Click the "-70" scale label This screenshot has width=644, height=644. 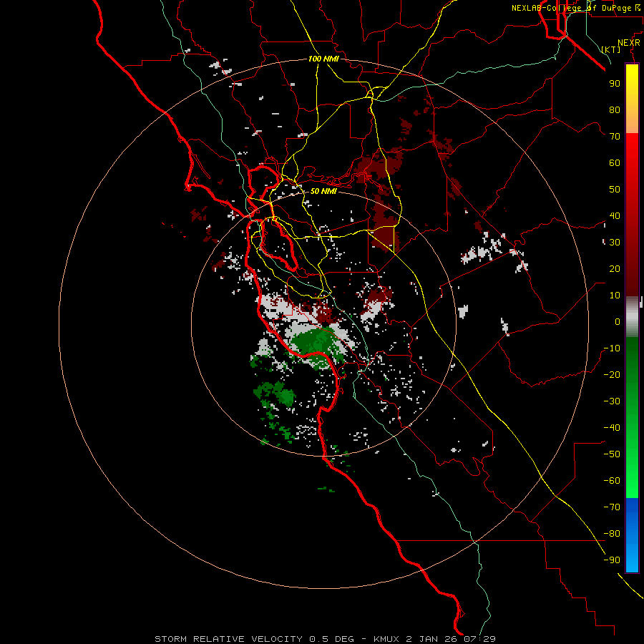click(612, 507)
